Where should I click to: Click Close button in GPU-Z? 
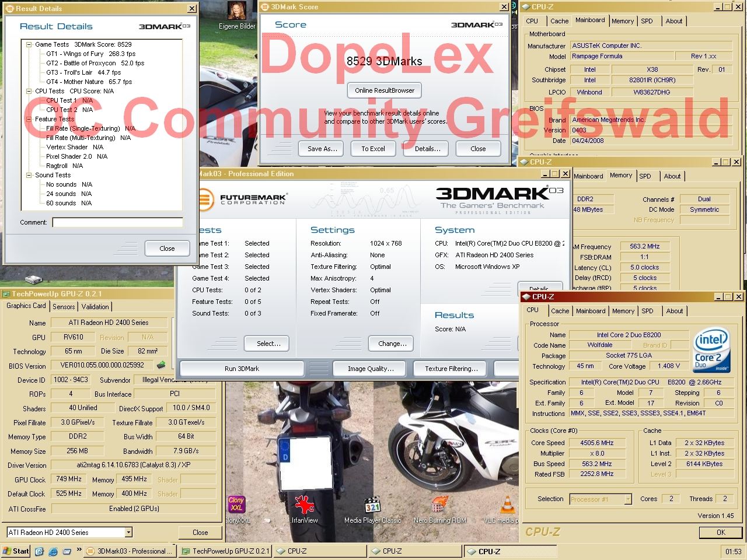coord(200,533)
